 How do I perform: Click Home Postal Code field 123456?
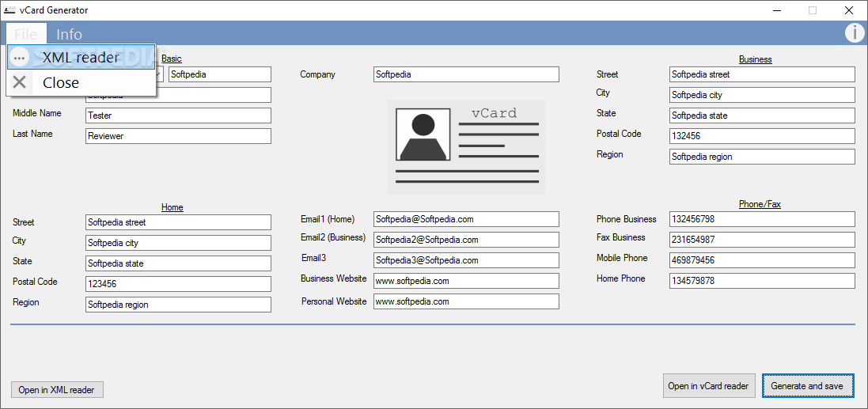pos(178,284)
